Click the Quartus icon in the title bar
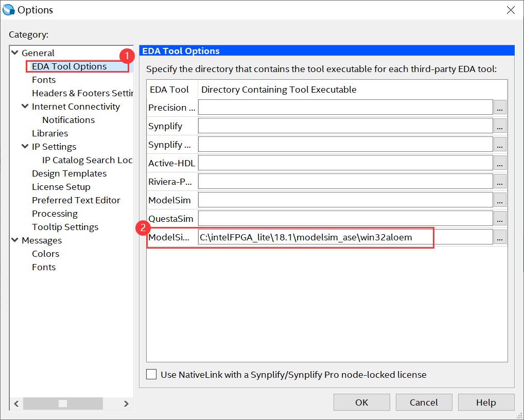This screenshot has height=420, width=524. (x=8, y=10)
